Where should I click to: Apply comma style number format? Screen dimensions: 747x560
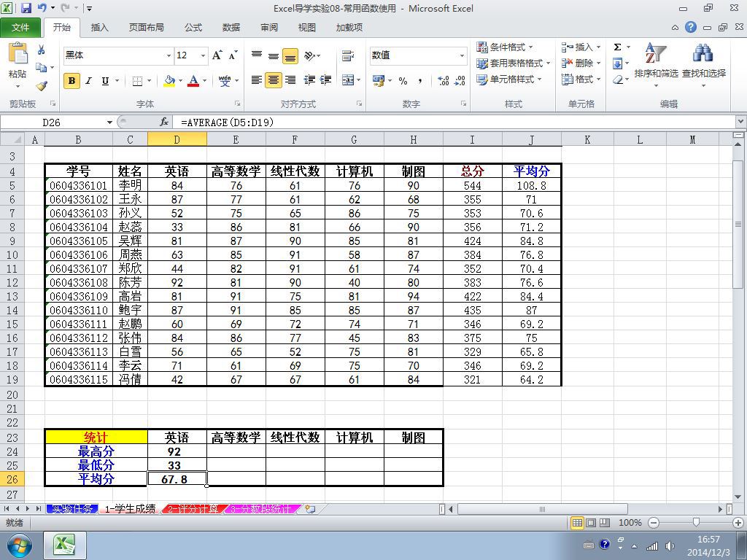point(419,81)
